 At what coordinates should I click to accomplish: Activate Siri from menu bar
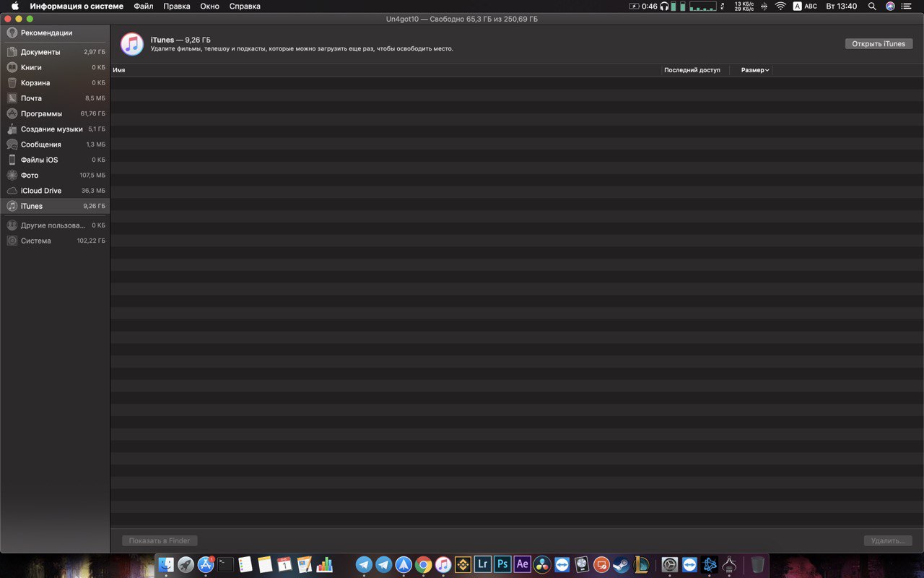pos(890,6)
